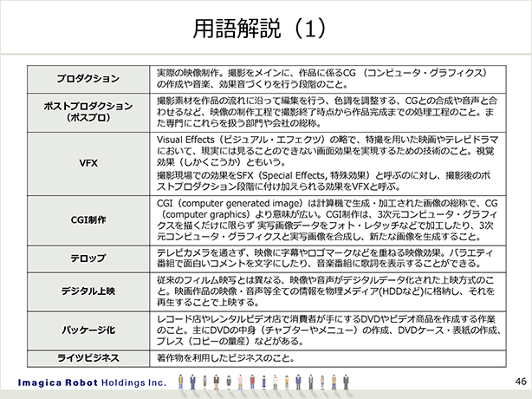532x399 pixels.
Task: Click the パッケージ化 term cell
Action: pyautogui.click(x=88, y=330)
